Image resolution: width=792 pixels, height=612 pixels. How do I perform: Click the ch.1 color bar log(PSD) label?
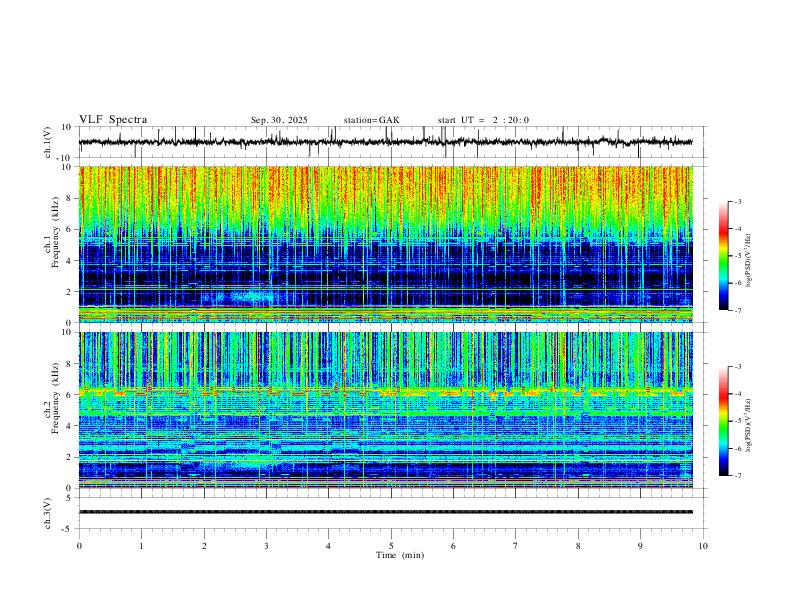pyautogui.click(x=749, y=261)
